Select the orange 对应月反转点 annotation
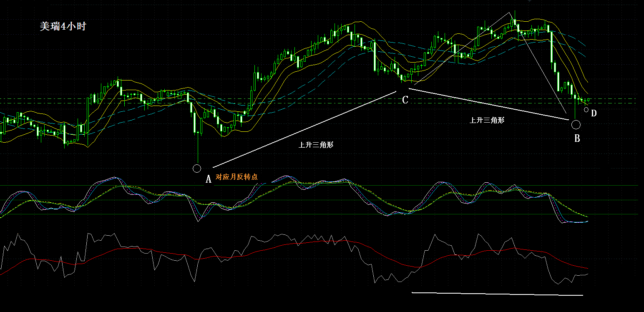 (x=236, y=177)
